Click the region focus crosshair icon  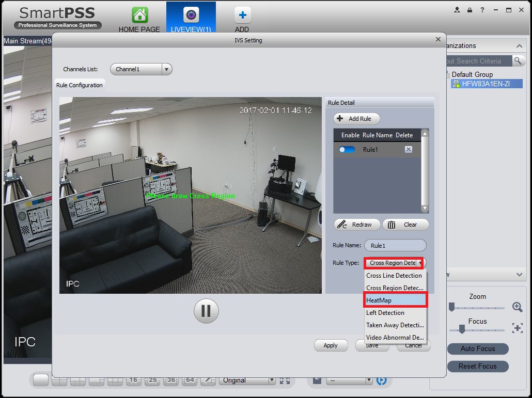tap(518, 328)
